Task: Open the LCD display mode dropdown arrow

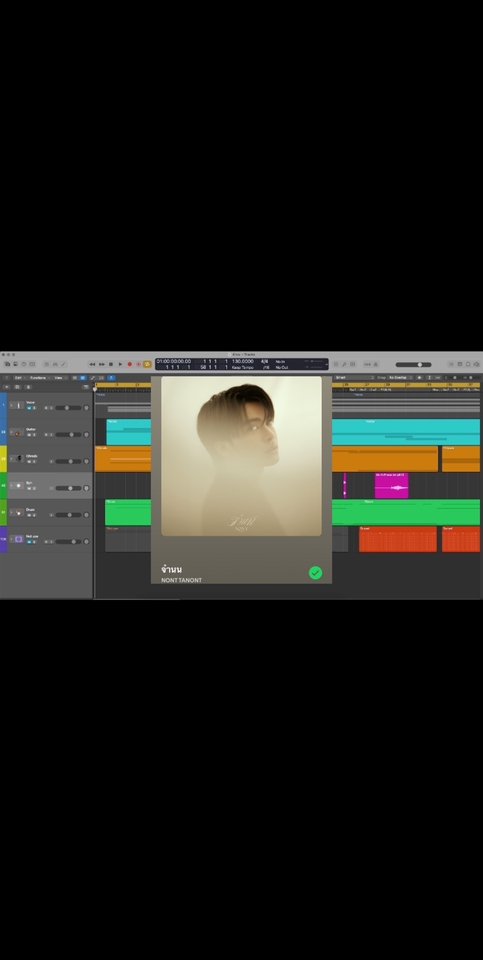Action: (x=327, y=364)
